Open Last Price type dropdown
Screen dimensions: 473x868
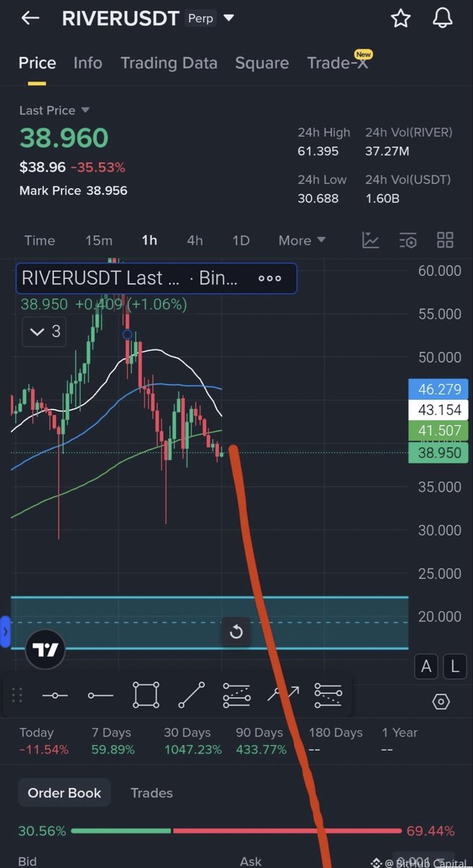(x=54, y=110)
